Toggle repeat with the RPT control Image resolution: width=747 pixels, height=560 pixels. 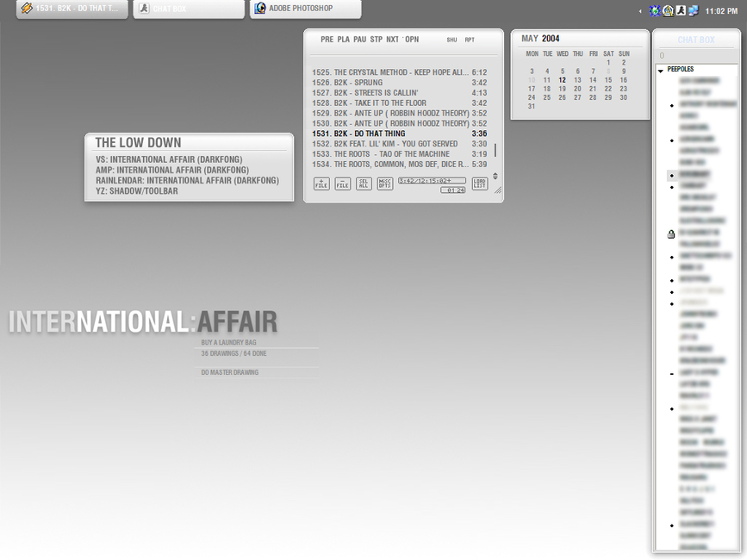click(470, 40)
